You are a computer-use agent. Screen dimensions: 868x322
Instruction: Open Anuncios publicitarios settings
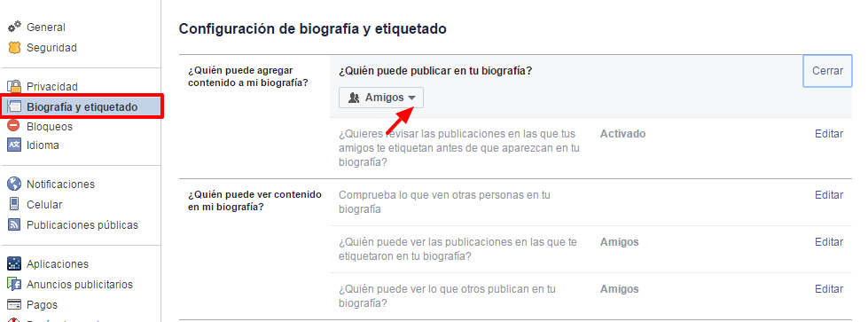point(80,285)
